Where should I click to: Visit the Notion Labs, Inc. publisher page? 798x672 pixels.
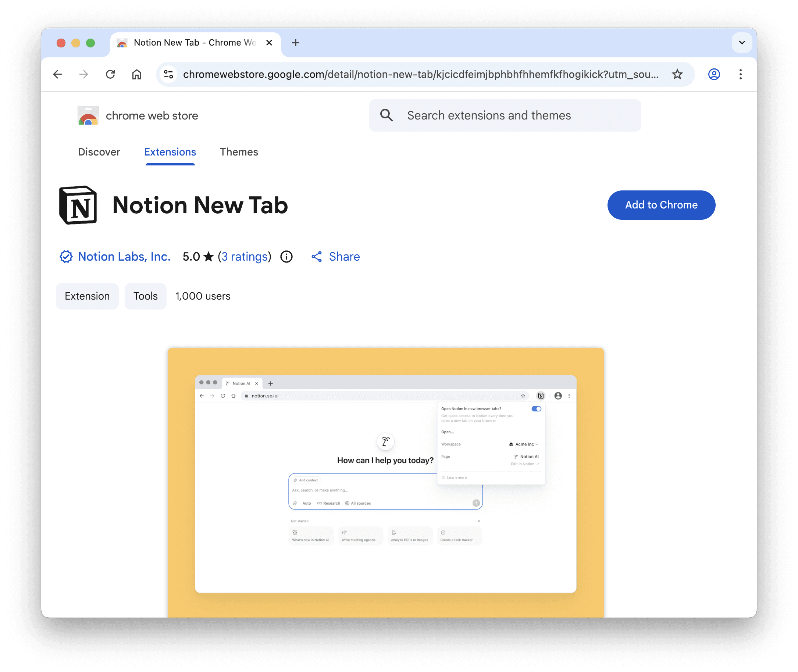(x=124, y=257)
